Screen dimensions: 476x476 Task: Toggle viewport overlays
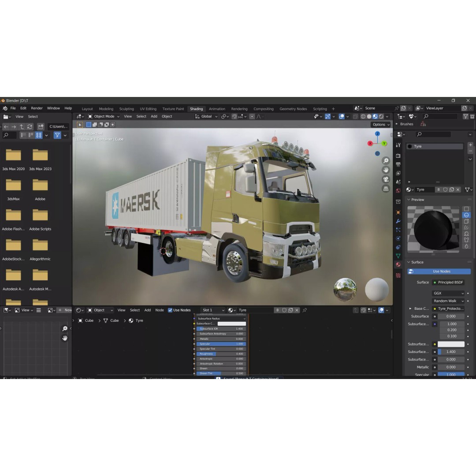[x=342, y=116]
